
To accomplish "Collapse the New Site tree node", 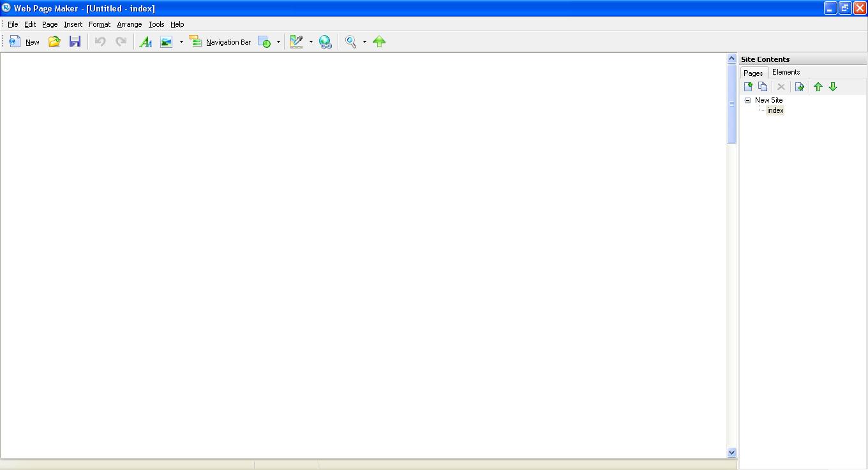I will tap(747, 100).
